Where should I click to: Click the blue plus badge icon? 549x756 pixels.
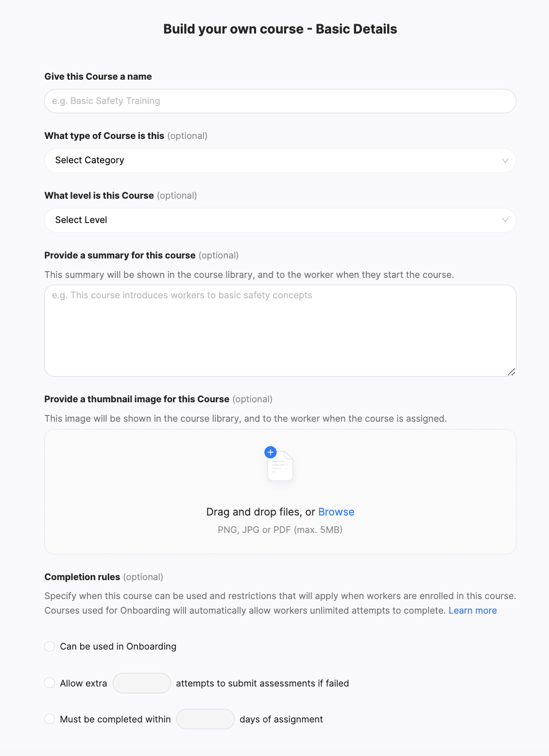(x=271, y=452)
